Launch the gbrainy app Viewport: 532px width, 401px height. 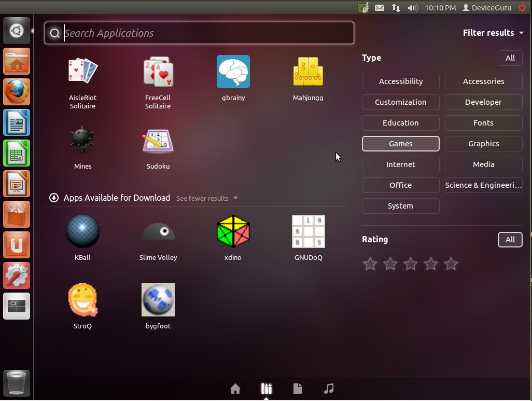tap(233, 78)
